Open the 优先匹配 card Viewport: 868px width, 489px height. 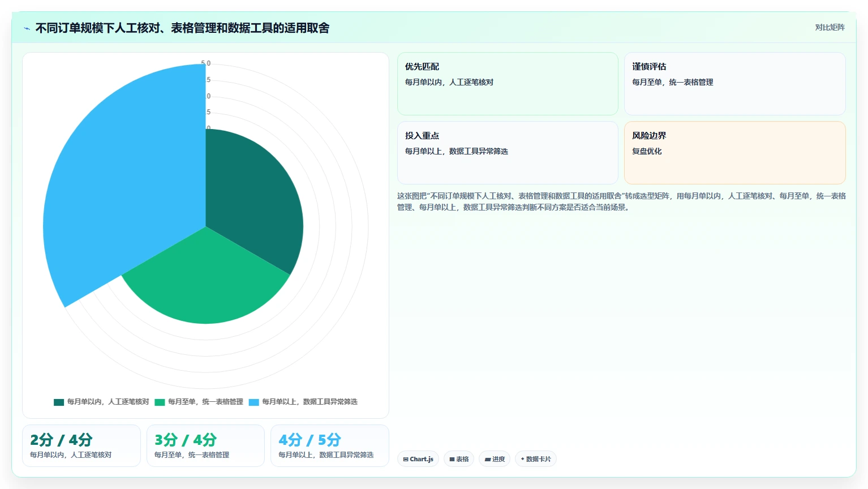click(508, 84)
